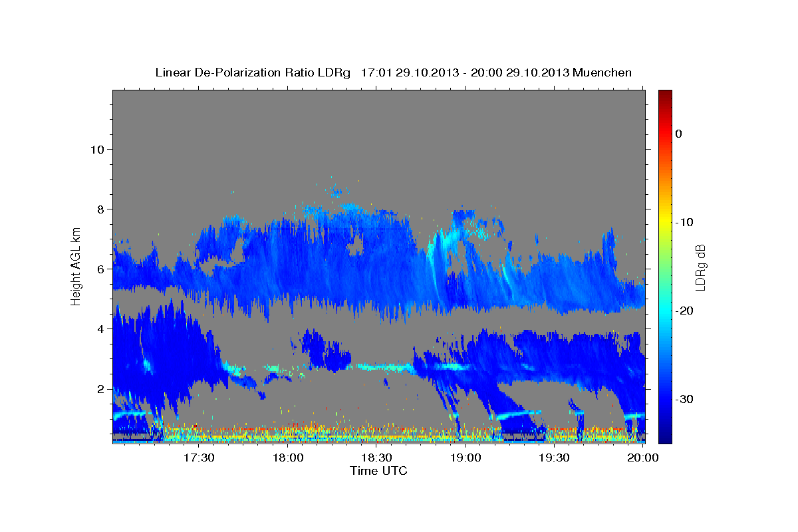
Task: Click the colorbar label 'LDRg dB'
Action: pos(700,268)
